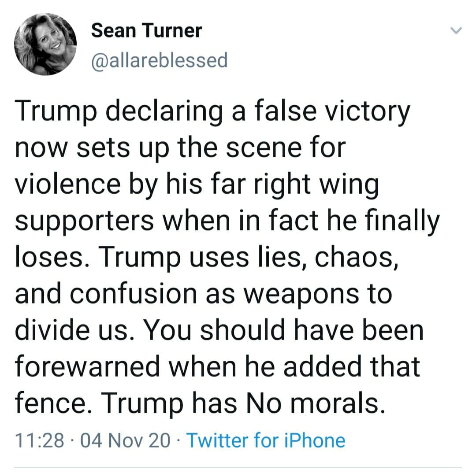Click the line beginning 'supporters when in fact'
Viewport: 476px width, 473px height.
[228, 221]
